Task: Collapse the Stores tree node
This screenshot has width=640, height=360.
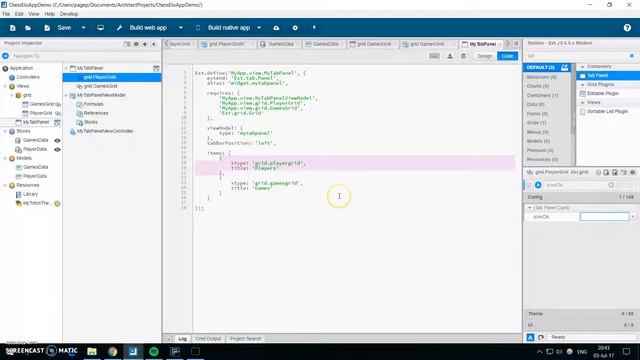Action: click(5, 131)
